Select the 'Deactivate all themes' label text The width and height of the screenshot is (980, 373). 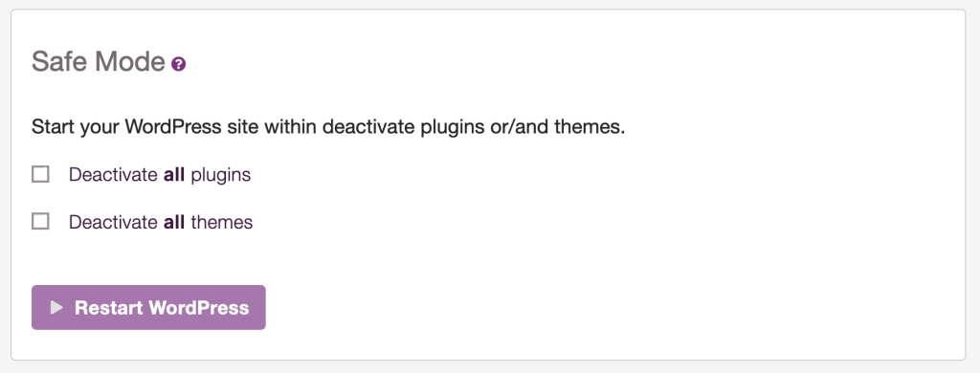coord(161,222)
